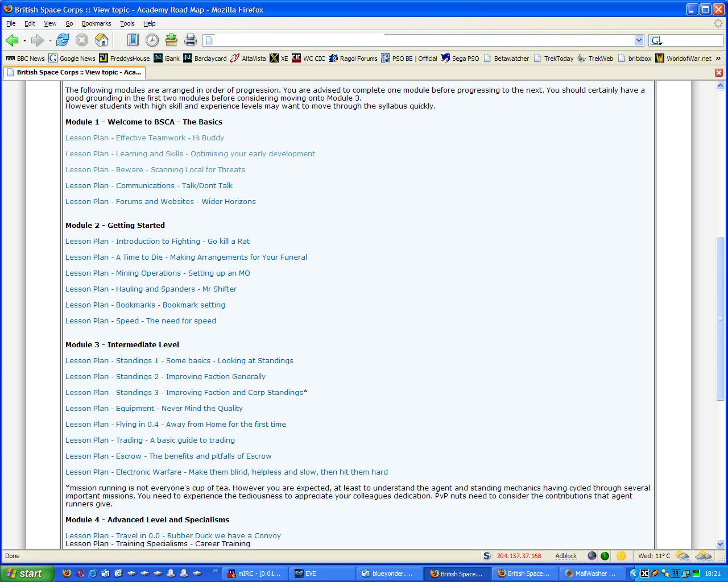The image size is (728, 582).
Task: Open the 'Introduction to Fighting' lesson link
Action: coord(158,241)
